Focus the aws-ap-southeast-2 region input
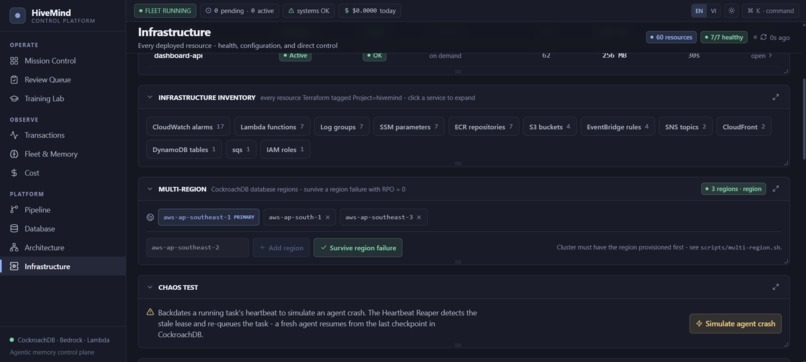Viewport: 806px width, 362px height. (197, 247)
